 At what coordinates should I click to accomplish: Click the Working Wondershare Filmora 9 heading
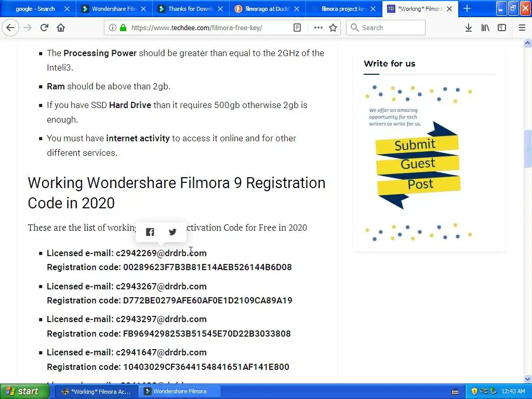tap(177, 193)
